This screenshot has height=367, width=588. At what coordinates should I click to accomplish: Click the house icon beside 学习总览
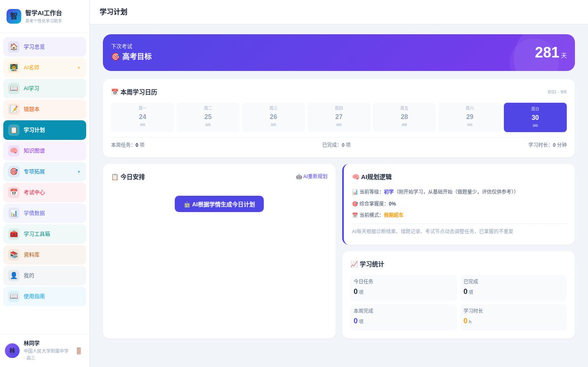click(14, 46)
